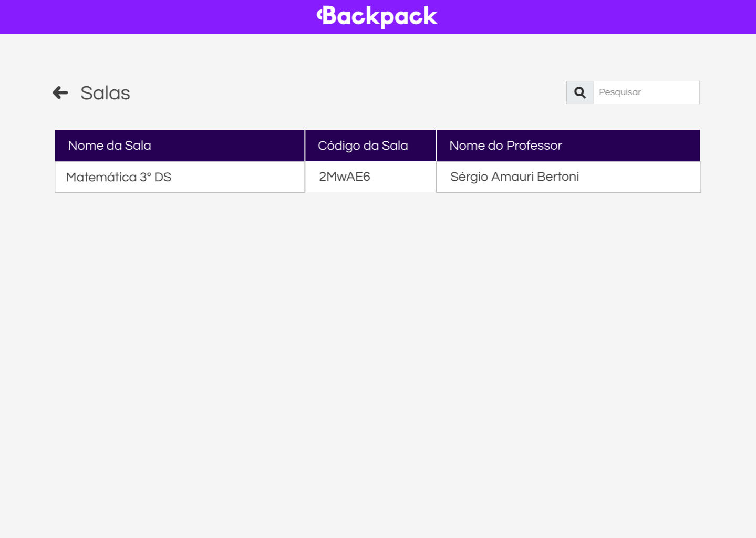Click the word Sala in the first column header
This screenshot has width=756, height=538.
[138, 146]
